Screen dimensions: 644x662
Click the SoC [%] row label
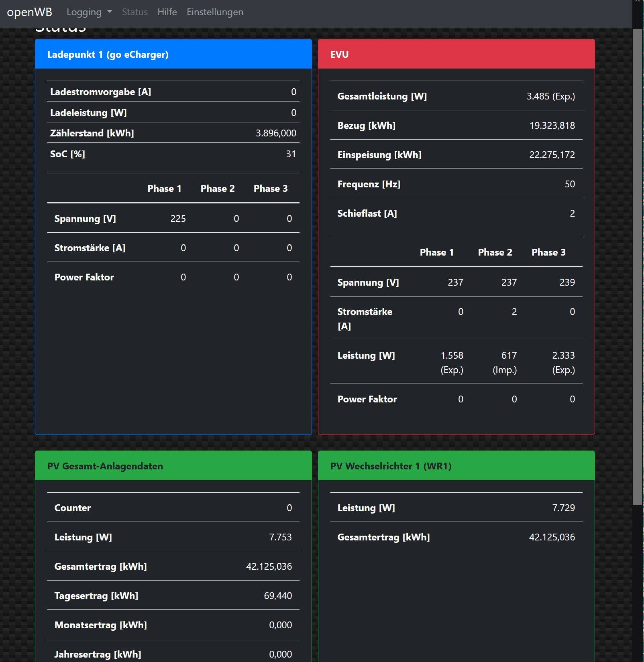(x=67, y=154)
